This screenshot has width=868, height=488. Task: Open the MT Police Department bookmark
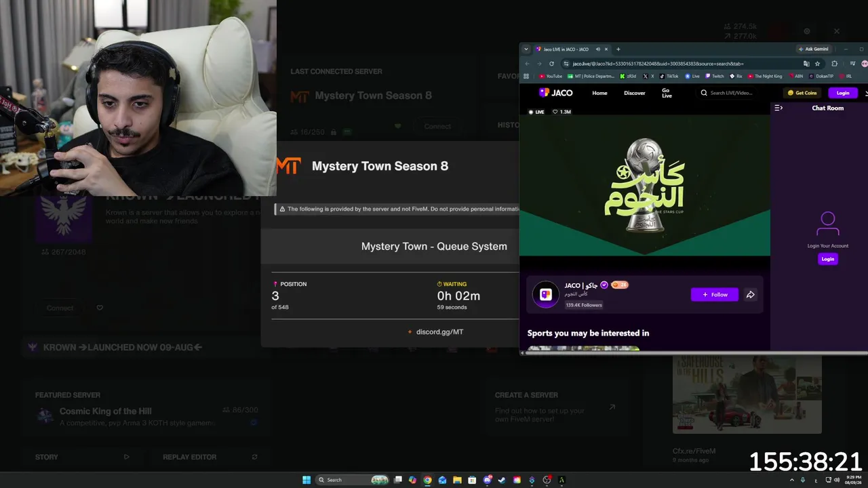(x=591, y=76)
